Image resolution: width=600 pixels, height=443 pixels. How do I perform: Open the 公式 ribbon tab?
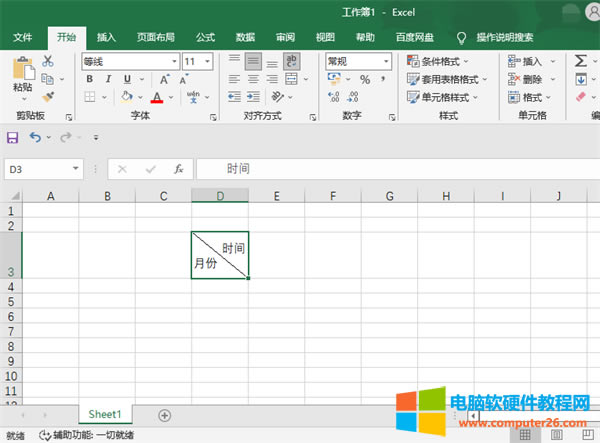pos(205,37)
